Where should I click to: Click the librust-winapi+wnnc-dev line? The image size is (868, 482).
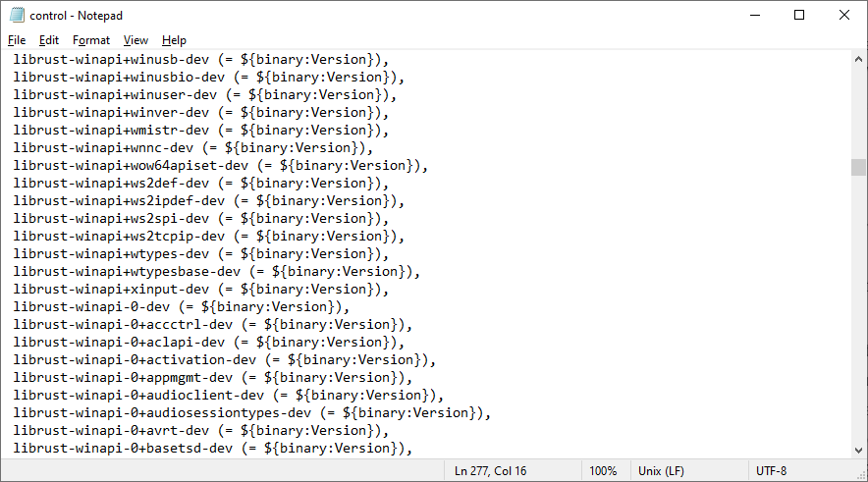pyautogui.click(x=193, y=148)
